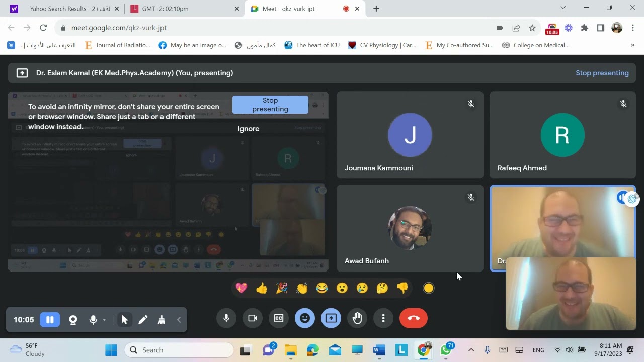Image resolution: width=644 pixels, height=362 pixels.
Task: Click Ignore on infinity mirror warning
Action: pos(249,129)
